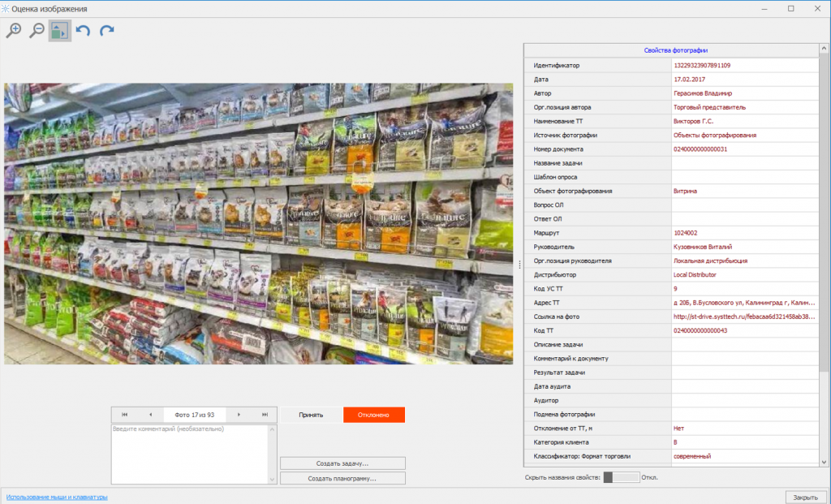Select Код ТТ value 0240000000000043
Viewport: 831px width, 504px height.
pos(700,330)
